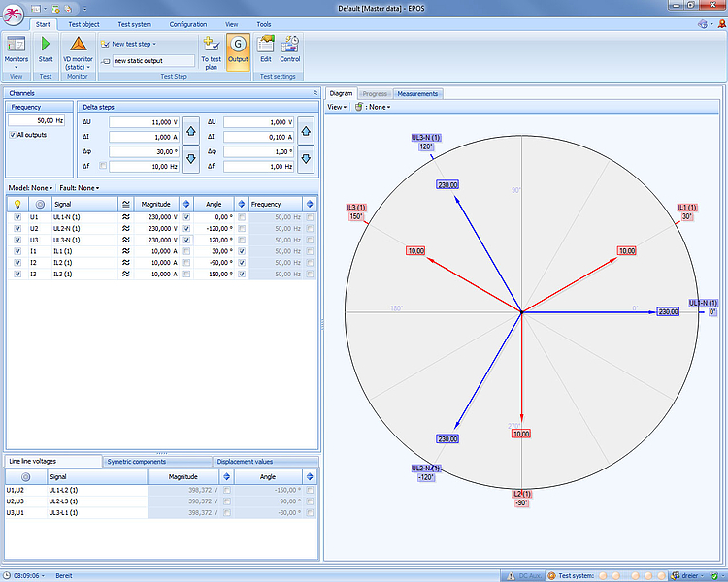
Task: Switch to the Test object ribbon tab
Action: (83, 24)
